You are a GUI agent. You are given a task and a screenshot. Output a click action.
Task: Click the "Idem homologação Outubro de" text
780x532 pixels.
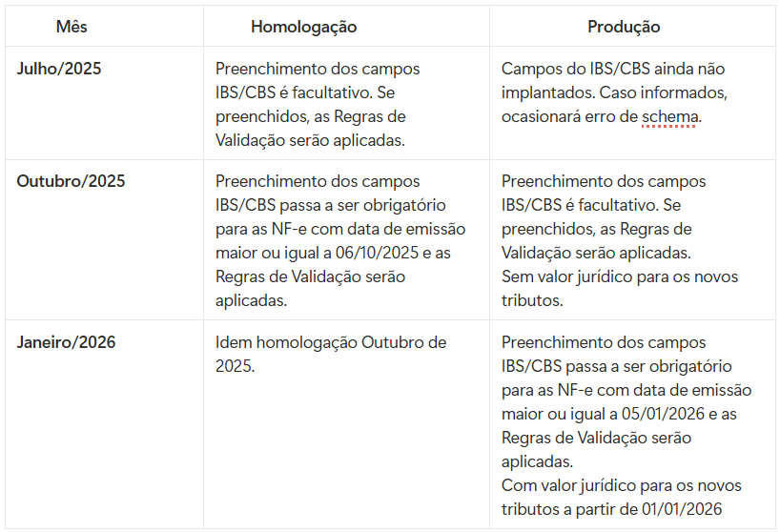330,342
